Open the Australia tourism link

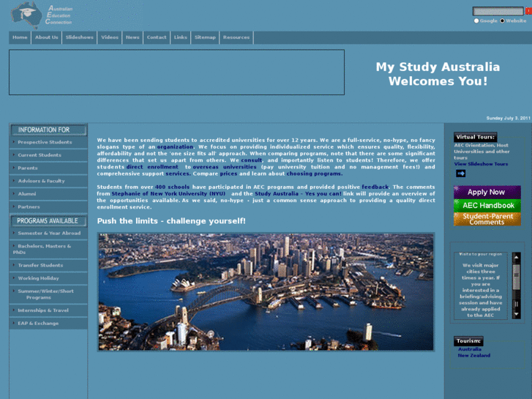[470, 349]
